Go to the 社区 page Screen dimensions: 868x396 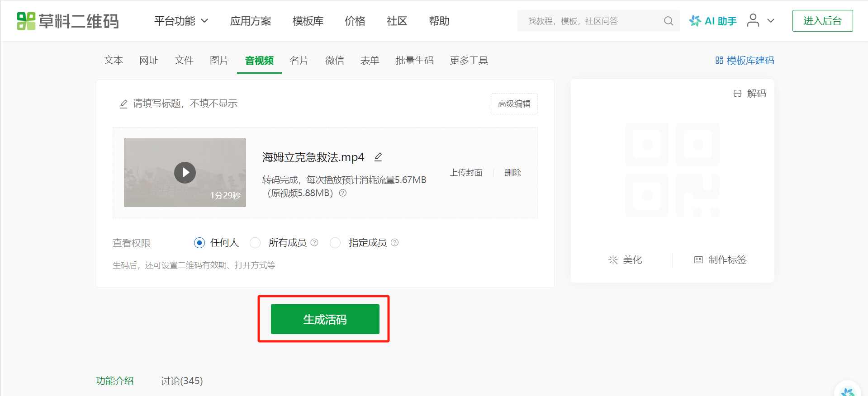click(397, 21)
